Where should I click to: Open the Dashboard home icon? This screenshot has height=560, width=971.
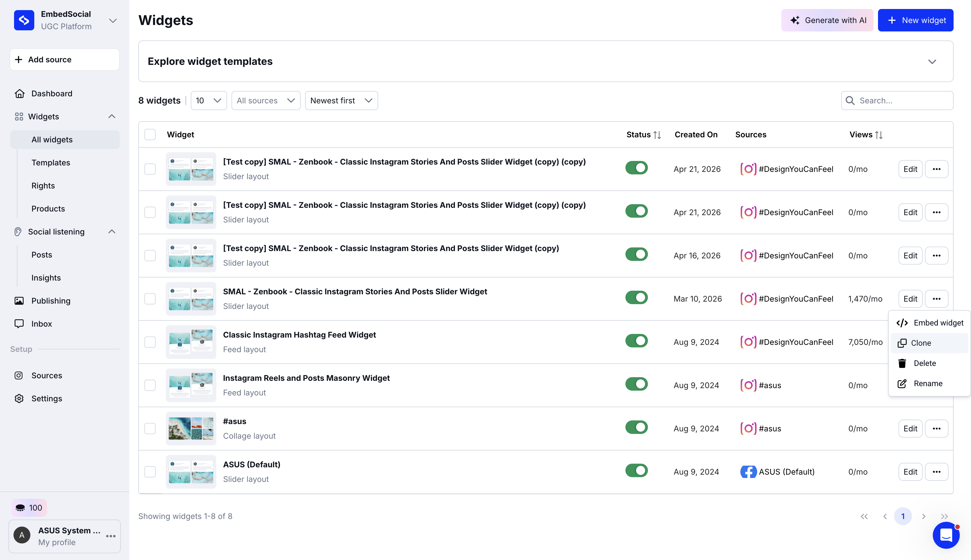[20, 94]
